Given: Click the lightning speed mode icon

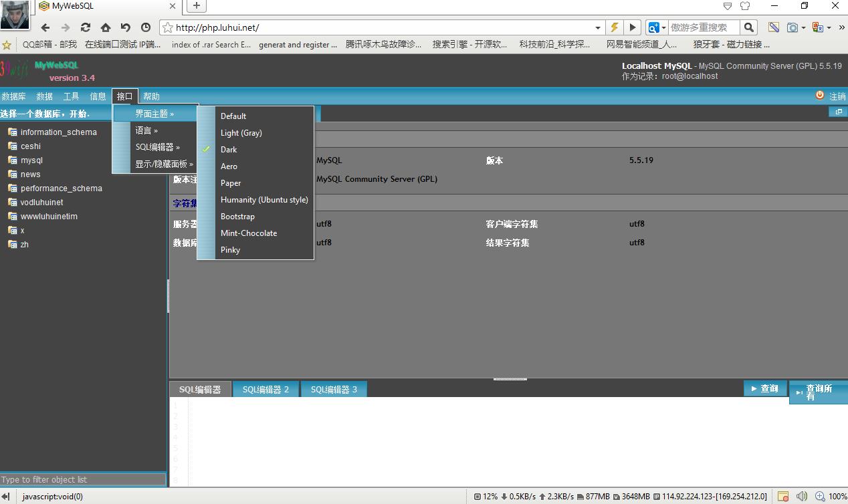Looking at the screenshot, I should pos(614,27).
